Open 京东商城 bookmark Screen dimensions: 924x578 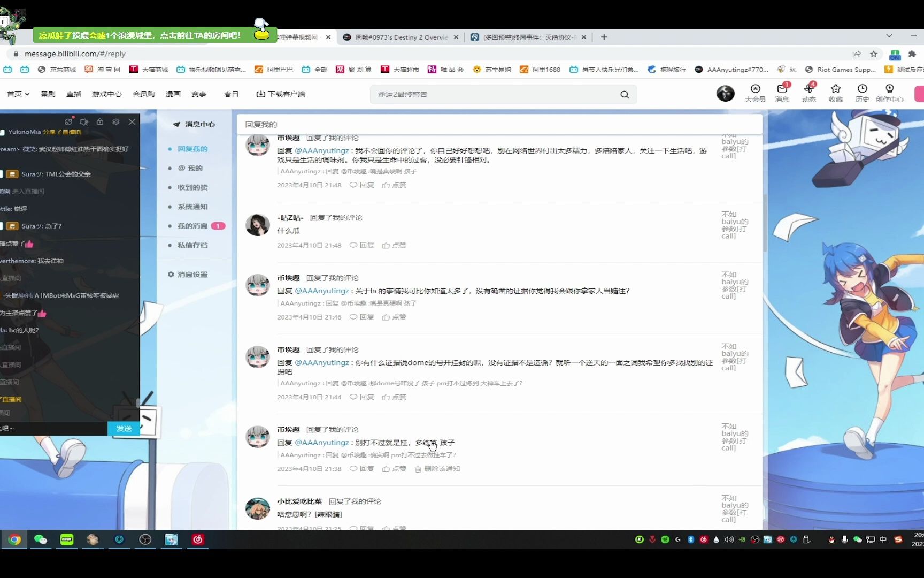coord(57,70)
